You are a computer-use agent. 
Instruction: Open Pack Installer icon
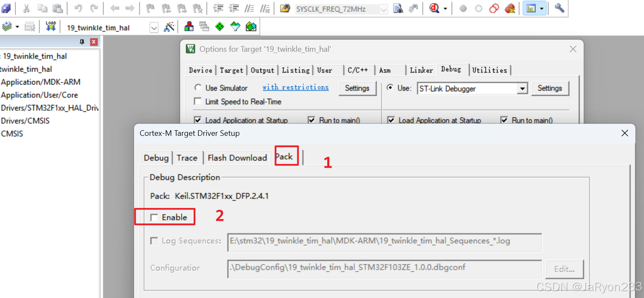251,27
